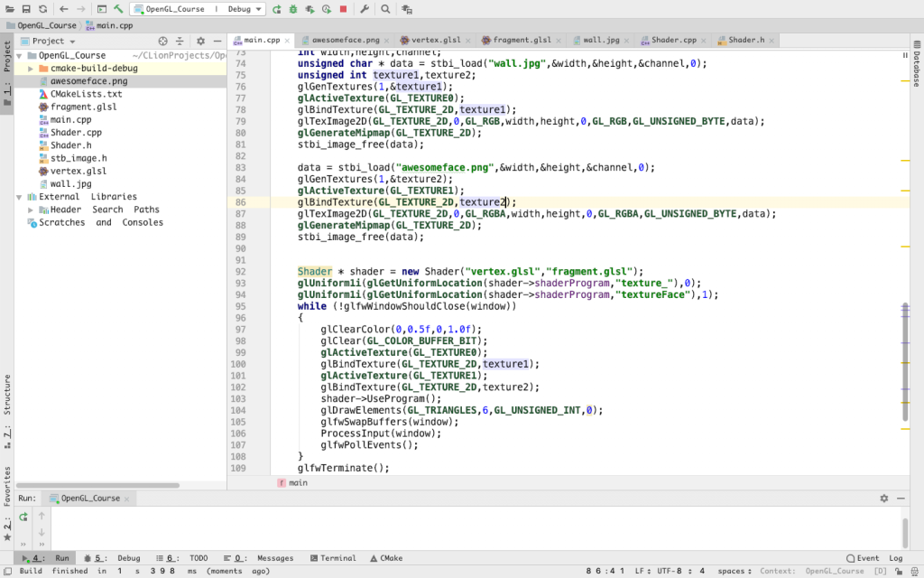Image resolution: width=924 pixels, height=578 pixels.
Task: Open Settings via the wrench icon
Action: click(364, 9)
